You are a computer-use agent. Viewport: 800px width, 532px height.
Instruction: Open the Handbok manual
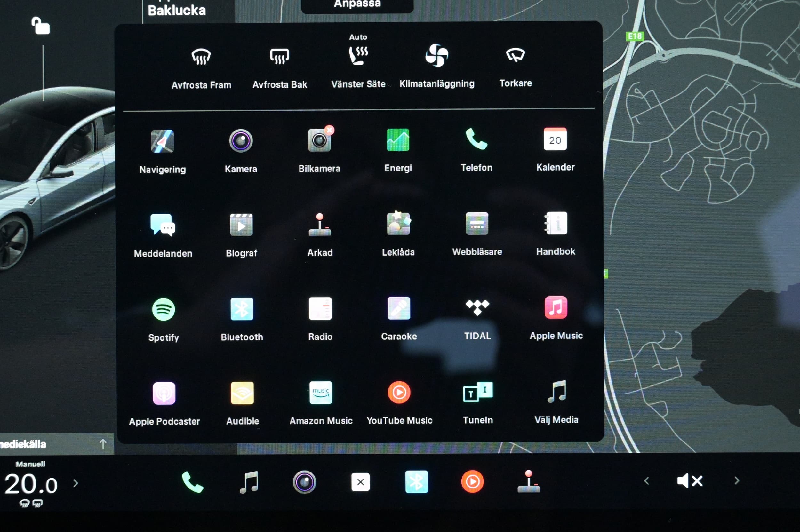point(555,224)
